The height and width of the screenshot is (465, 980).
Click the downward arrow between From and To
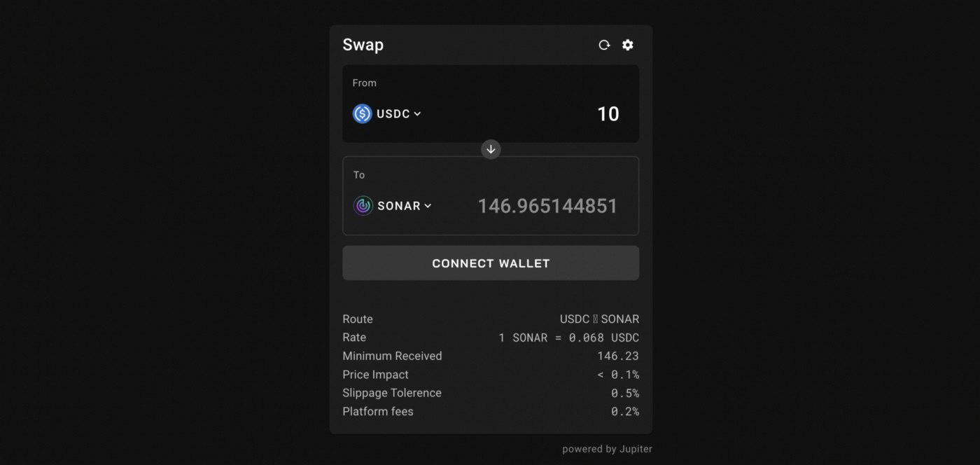[491, 149]
